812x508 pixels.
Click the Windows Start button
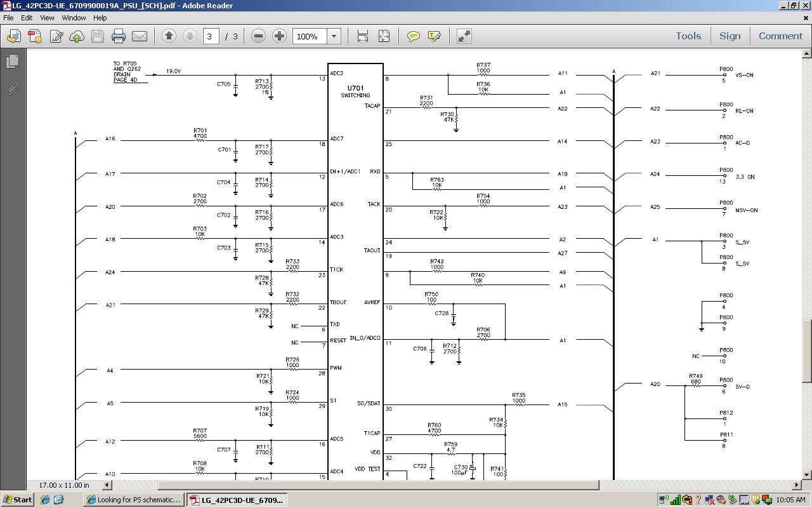(x=17, y=500)
